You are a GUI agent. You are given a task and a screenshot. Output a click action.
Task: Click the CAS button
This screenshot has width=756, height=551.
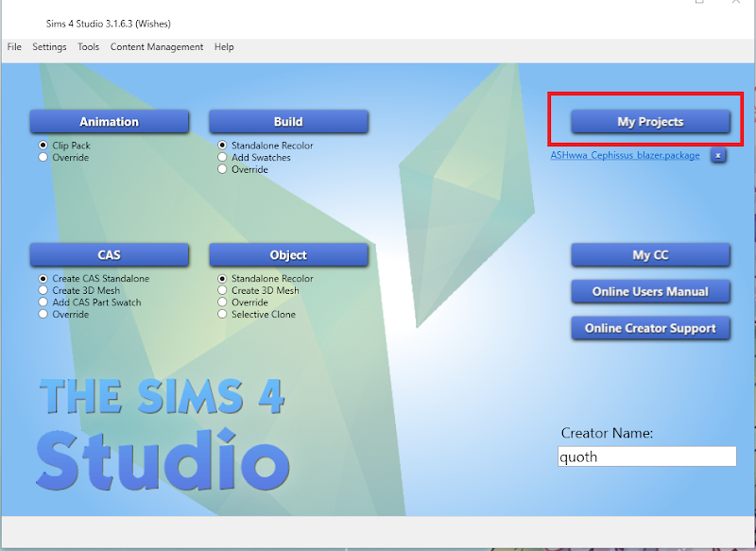(109, 254)
